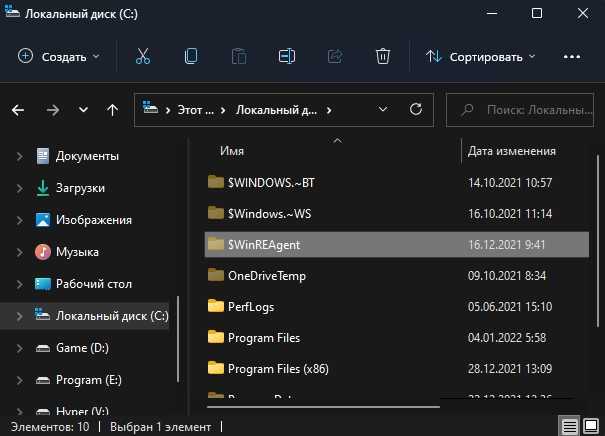The width and height of the screenshot is (605, 436).
Task: Sort by Дата изменения column header
Action: coord(512,151)
